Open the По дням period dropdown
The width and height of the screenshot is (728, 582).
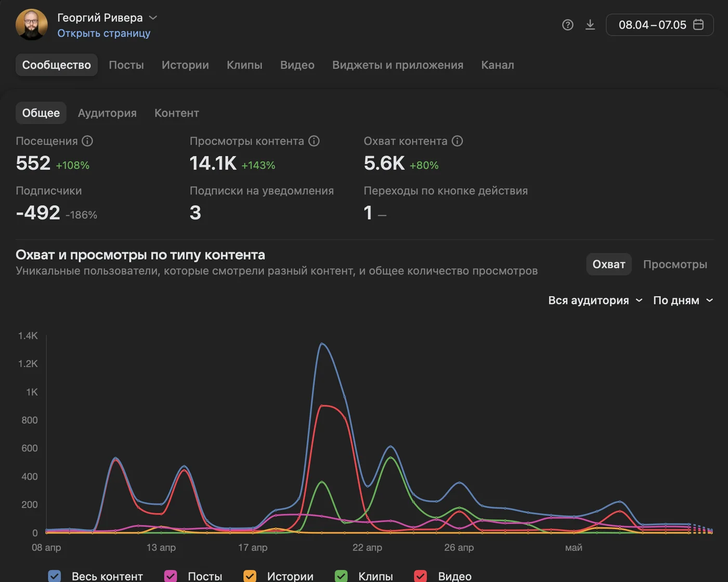point(683,301)
